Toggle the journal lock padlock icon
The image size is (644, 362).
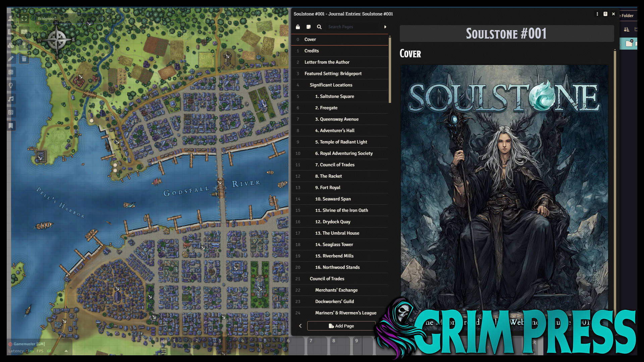pos(298,27)
